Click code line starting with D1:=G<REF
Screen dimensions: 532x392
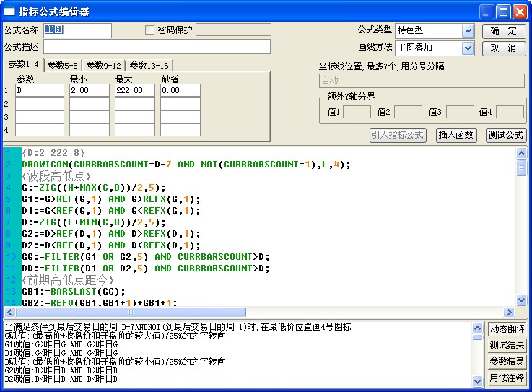point(111,211)
